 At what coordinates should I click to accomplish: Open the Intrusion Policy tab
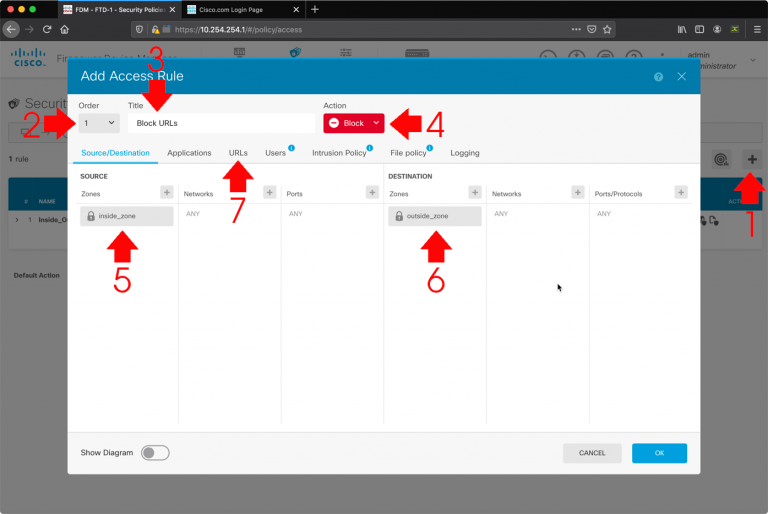click(x=339, y=153)
